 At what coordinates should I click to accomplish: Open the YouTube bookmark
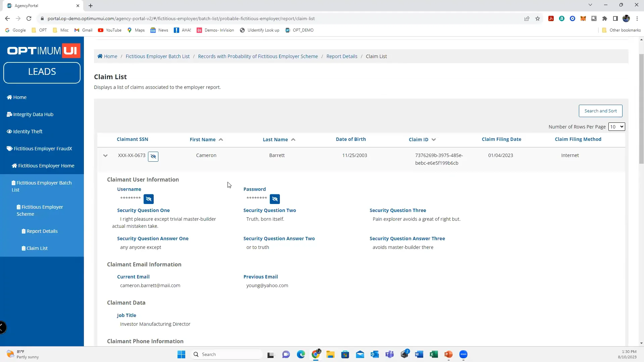coord(110,30)
